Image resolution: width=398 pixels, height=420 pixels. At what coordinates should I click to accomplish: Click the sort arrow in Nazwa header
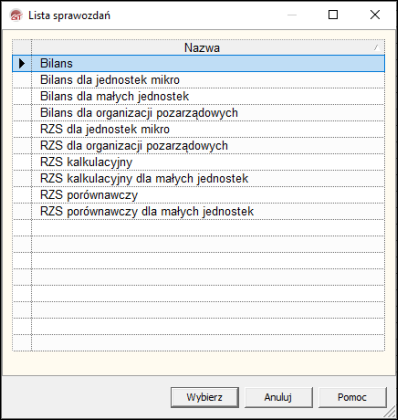pos(377,48)
